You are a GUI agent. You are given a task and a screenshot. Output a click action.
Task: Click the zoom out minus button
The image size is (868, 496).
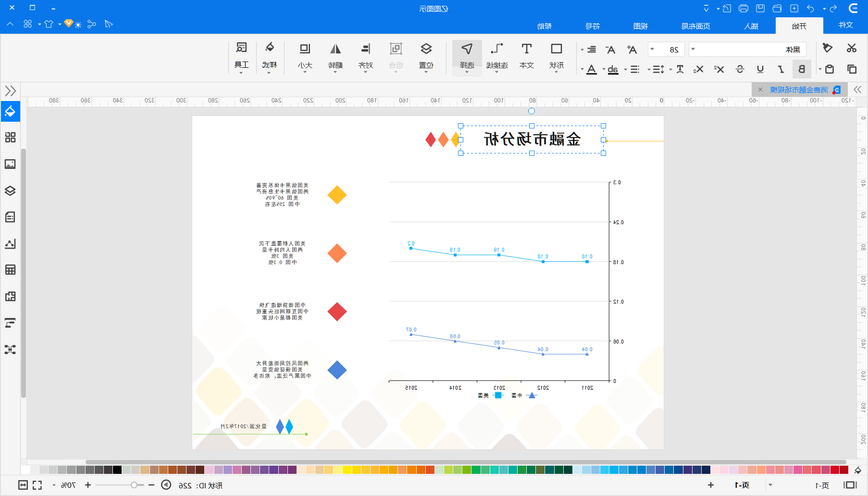click(151, 485)
